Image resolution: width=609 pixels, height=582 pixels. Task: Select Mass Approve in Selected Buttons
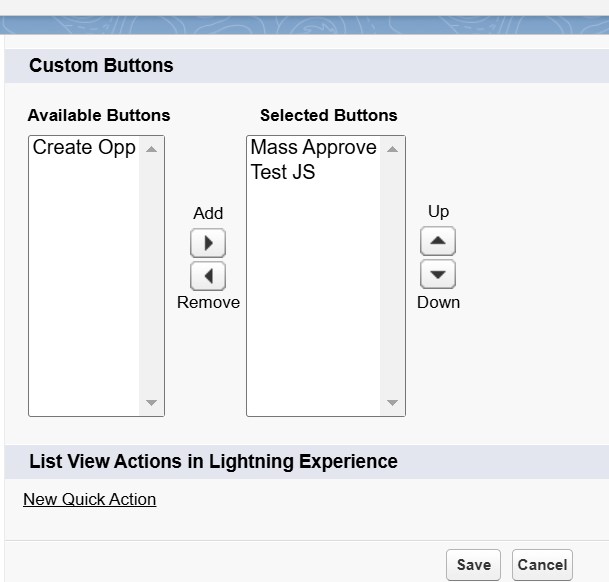tap(313, 148)
